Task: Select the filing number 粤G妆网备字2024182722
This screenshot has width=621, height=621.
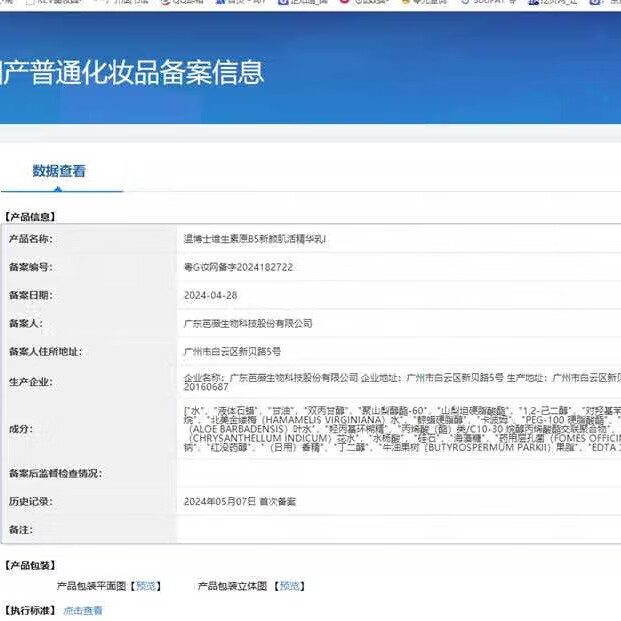Action: pyautogui.click(x=238, y=267)
